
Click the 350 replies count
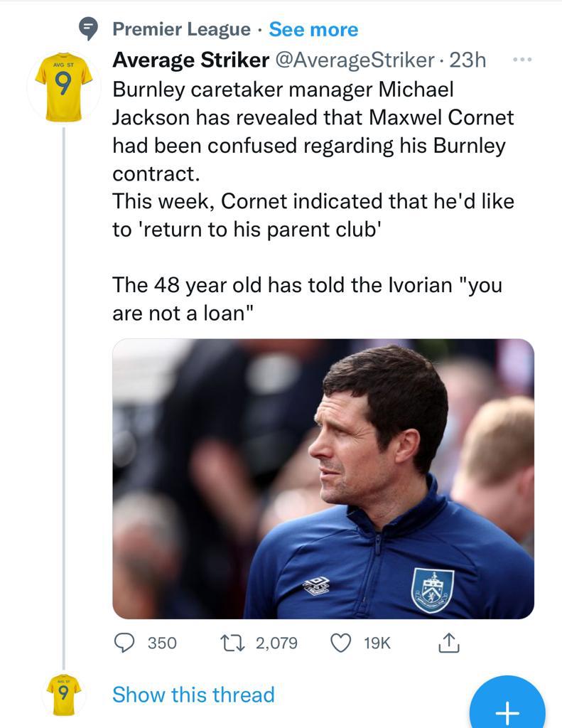[x=162, y=643]
